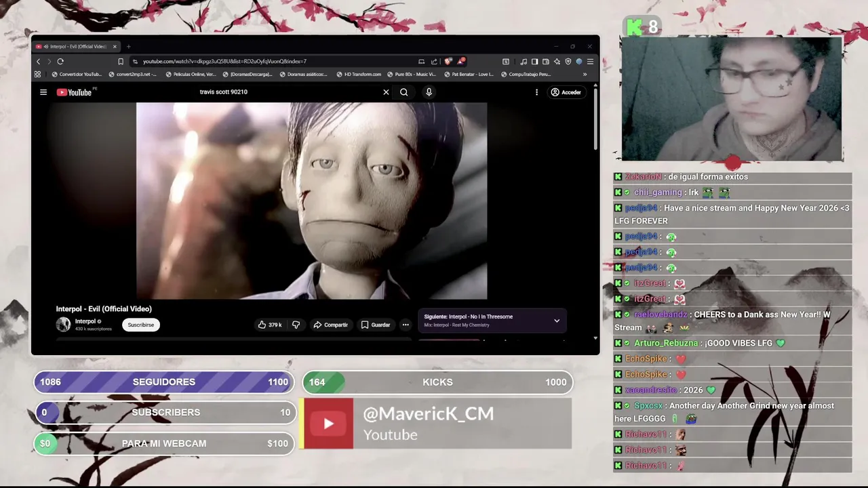Toggle the browser sidebar panel icon
The image size is (868, 488).
coord(534,61)
